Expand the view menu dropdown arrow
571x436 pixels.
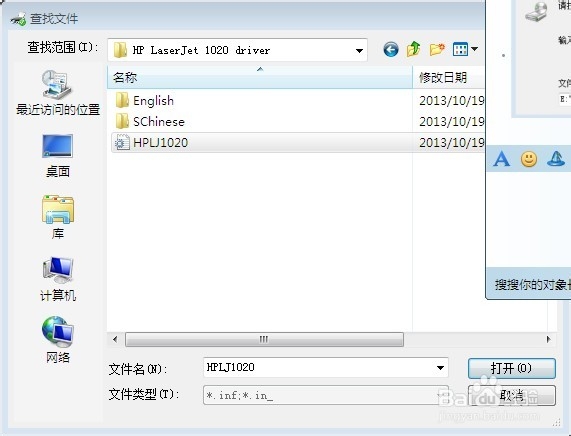tap(474, 48)
